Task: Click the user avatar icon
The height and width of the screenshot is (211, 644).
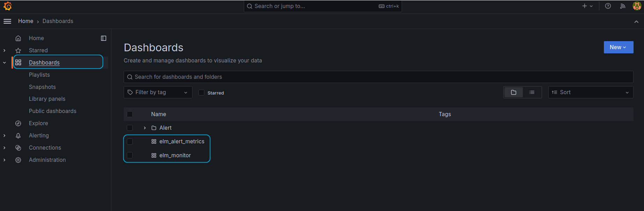Action: [637, 6]
